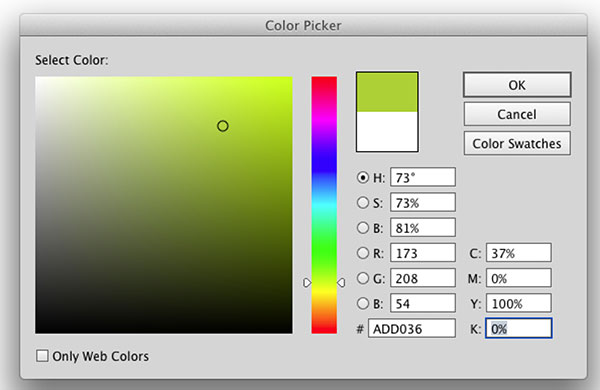Click the hue field showing 73°
The height and width of the screenshot is (390, 600).
tap(423, 177)
